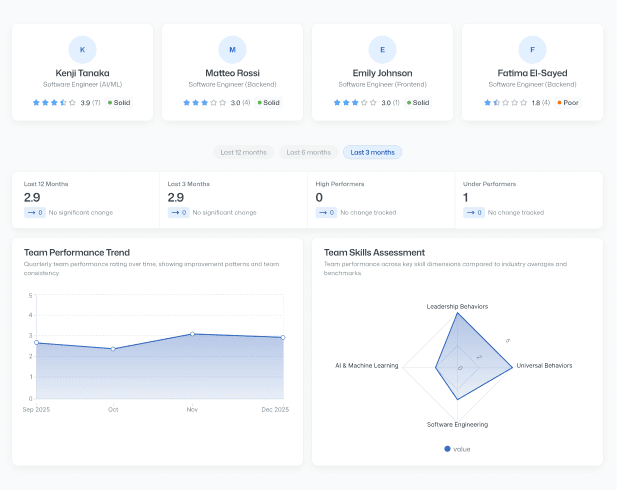Click Fatima El-Sayed's star rating
617x490 pixels.
pyautogui.click(x=506, y=102)
